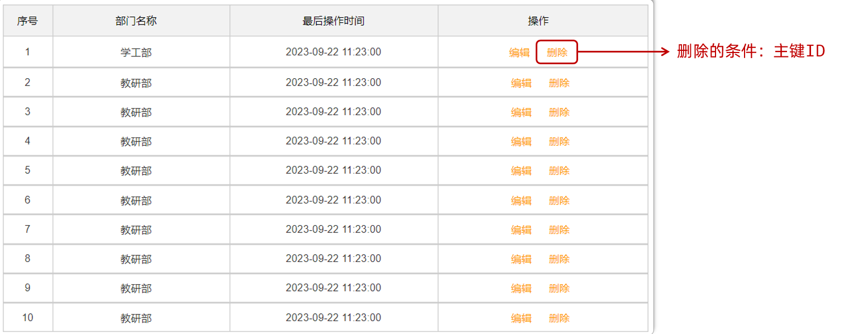Viewport: 868px width, 334px height.
Task: Delete the department in row 9
Action: coord(559,288)
